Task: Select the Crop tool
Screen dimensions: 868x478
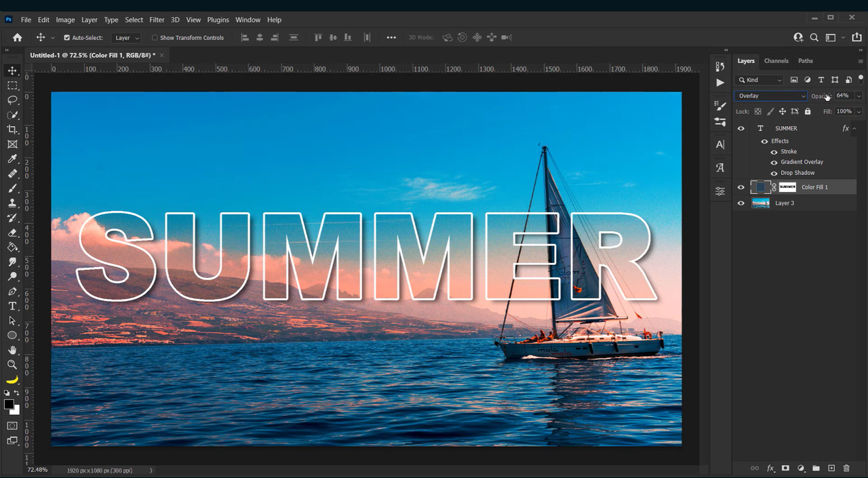Action: 12,130
